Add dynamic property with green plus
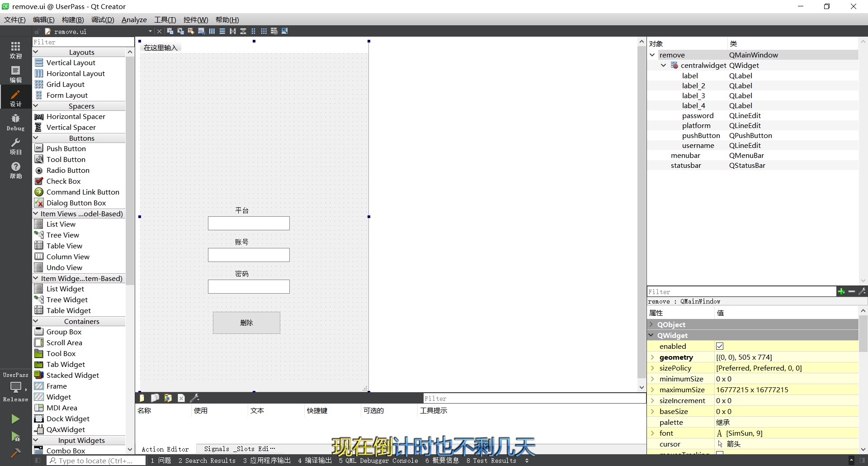 pos(841,291)
